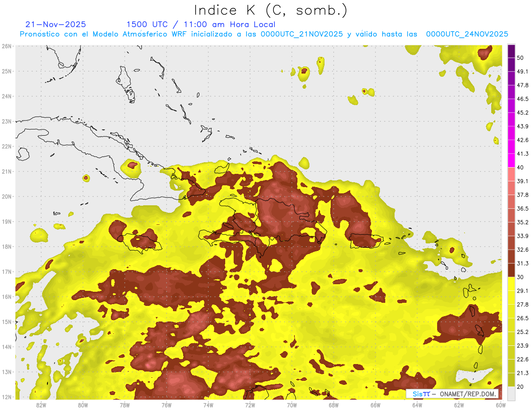Click the colorbar value "26.5"
Viewport: 532px width, 411px height.
tap(523, 318)
